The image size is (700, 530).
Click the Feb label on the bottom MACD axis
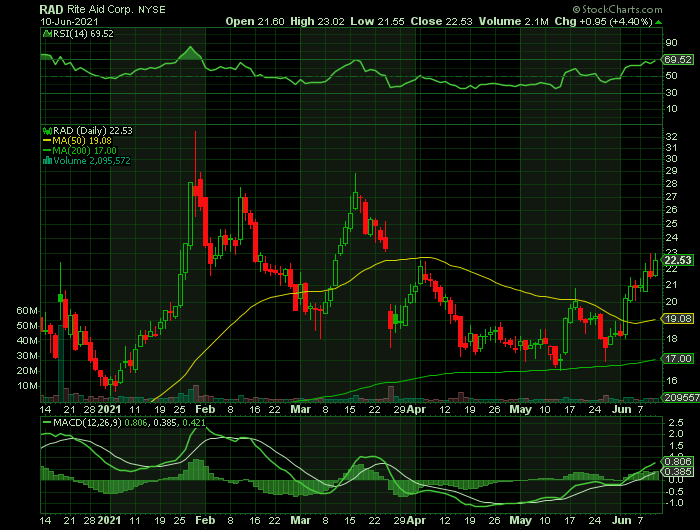205,521
